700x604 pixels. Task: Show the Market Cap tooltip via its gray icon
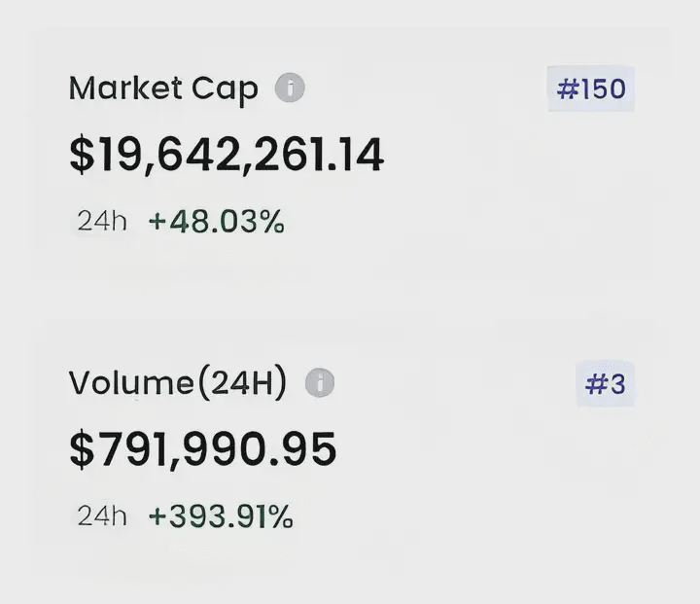(x=290, y=89)
